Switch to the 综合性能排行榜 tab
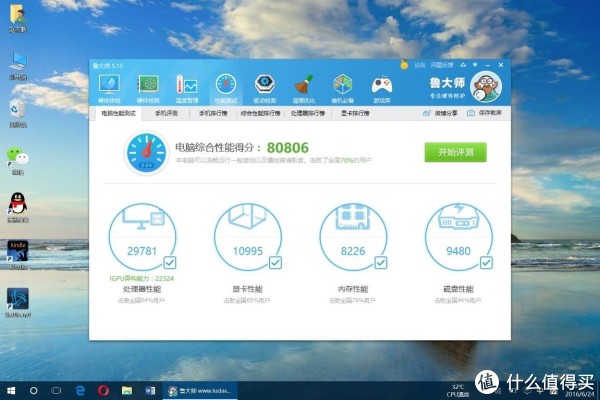Image resolution: width=600 pixels, height=400 pixels. pos(260,113)
